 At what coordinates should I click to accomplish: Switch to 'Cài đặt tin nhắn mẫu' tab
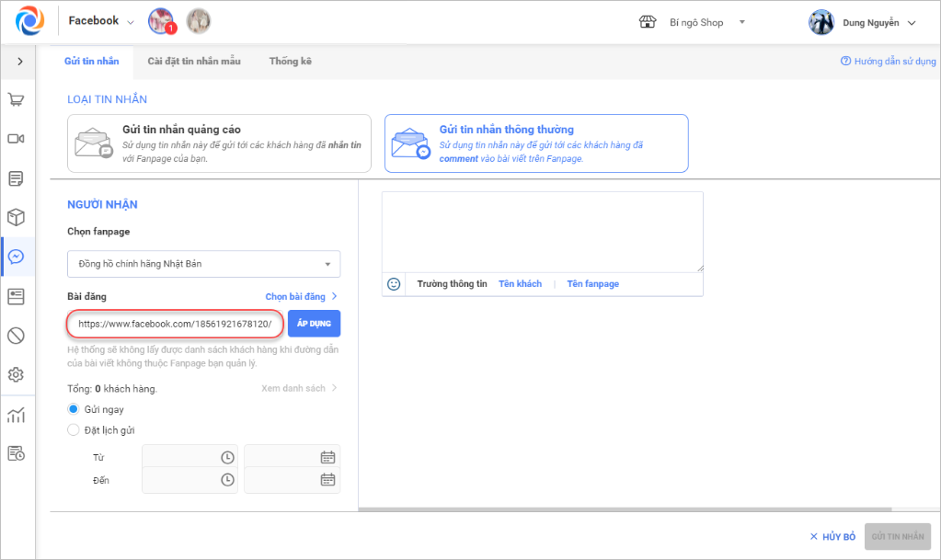click(194, 62)
